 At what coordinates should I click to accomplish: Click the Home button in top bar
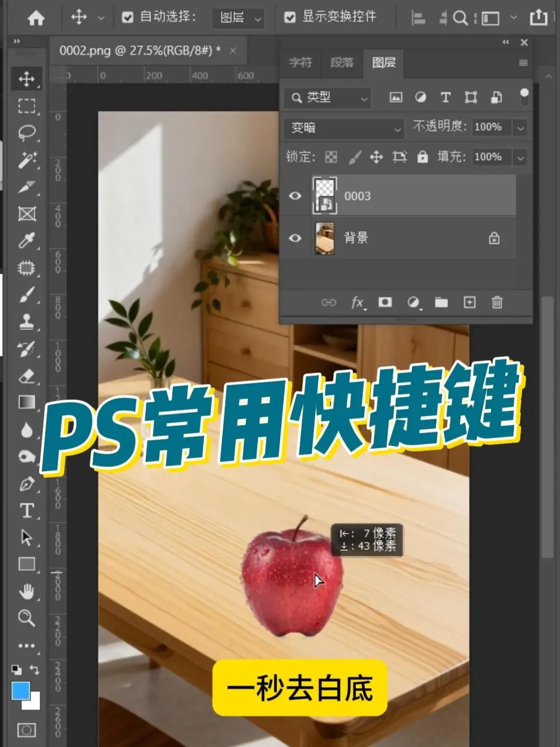click(x=36, y=18)
